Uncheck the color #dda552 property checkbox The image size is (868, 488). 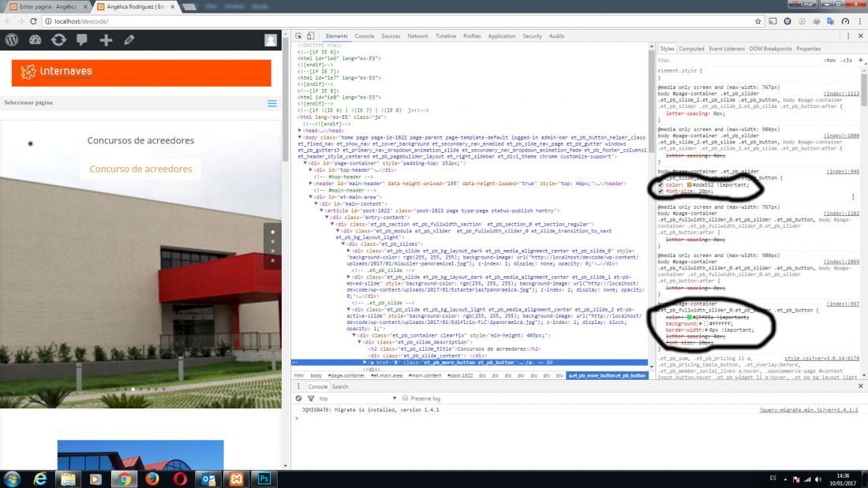coord(660,184)
